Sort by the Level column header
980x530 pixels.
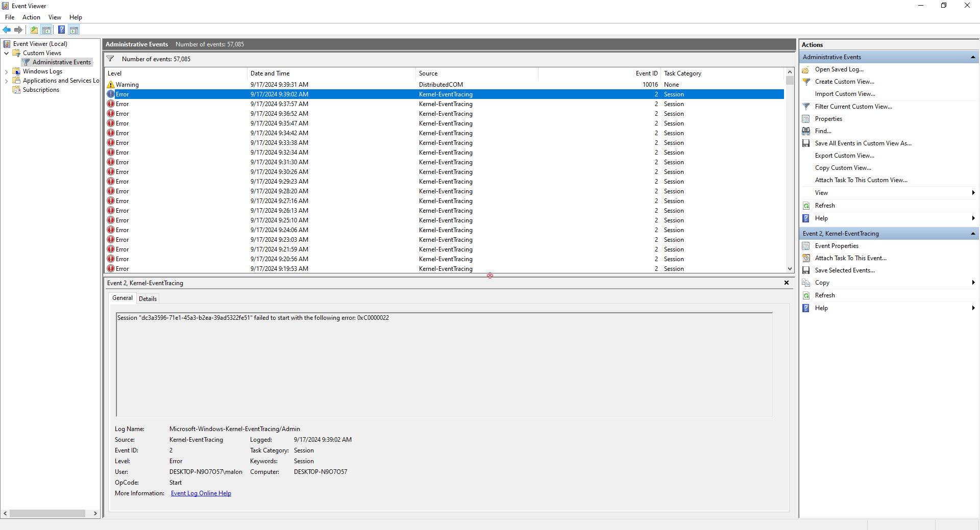click(x=176, y=73)
